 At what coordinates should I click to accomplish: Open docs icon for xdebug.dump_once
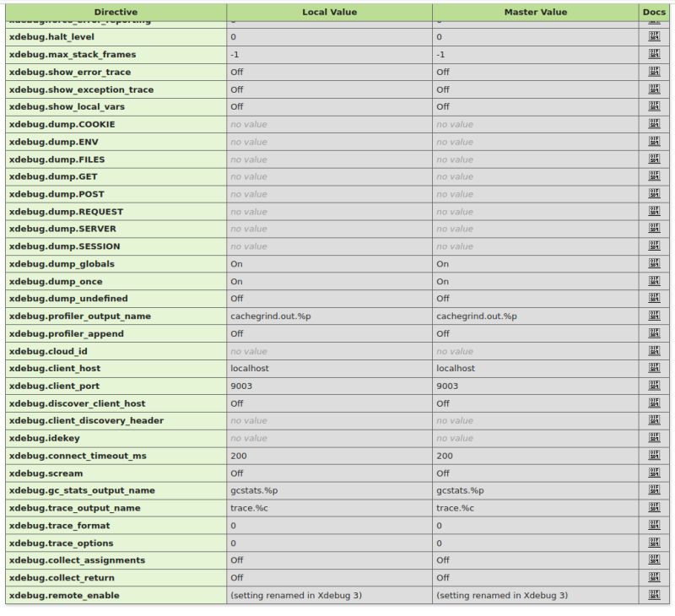(654, 281)
